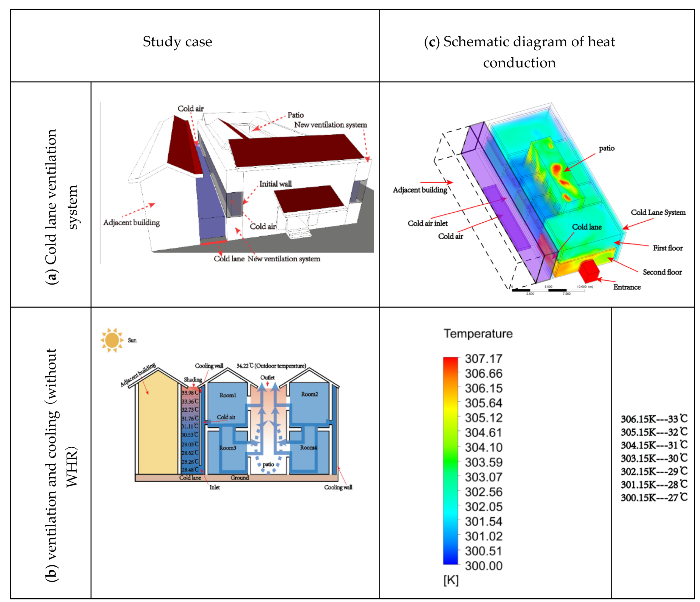Select the Room4 label
The width and height of the screenshot is (700, 602).
coord(308,447)
